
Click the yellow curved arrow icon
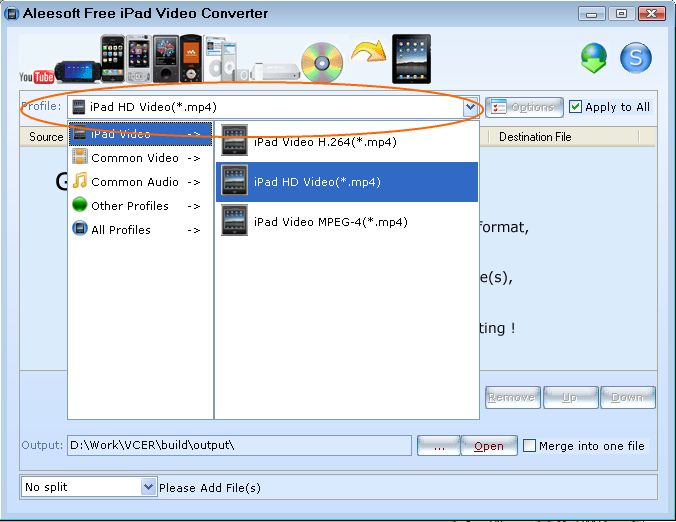click(369, 51)
